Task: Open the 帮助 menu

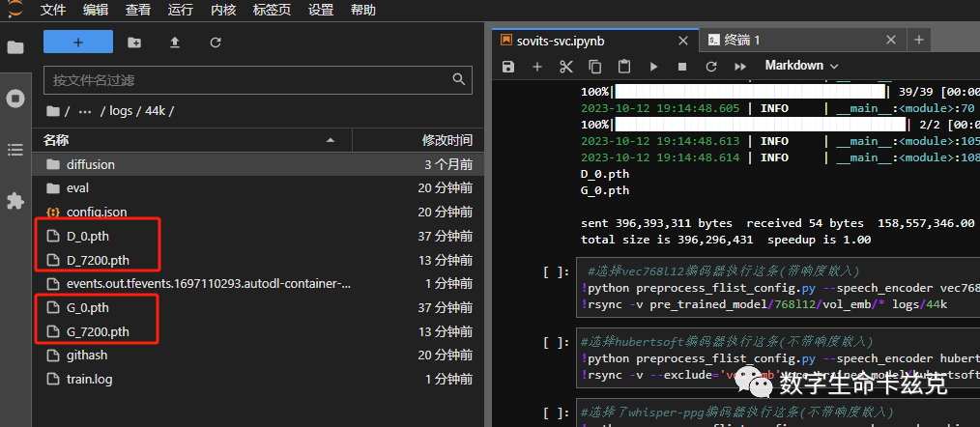Action: (363, 10)
